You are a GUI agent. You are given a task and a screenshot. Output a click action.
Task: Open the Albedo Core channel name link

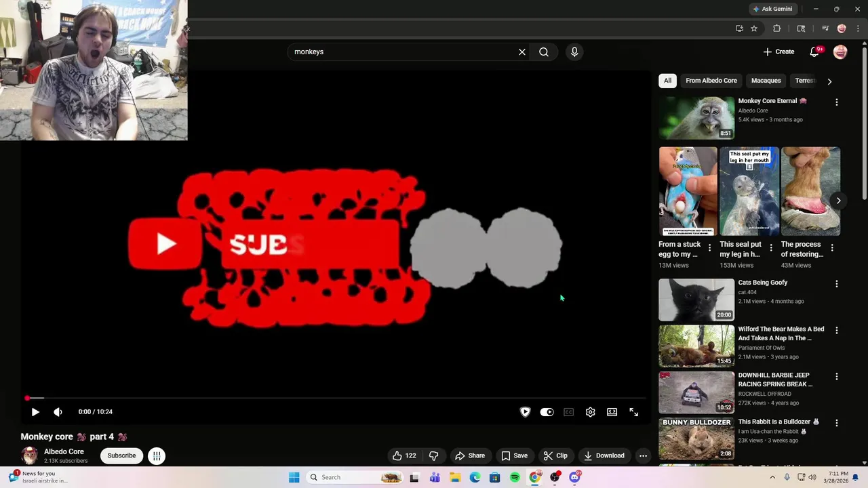click(64, 451)
